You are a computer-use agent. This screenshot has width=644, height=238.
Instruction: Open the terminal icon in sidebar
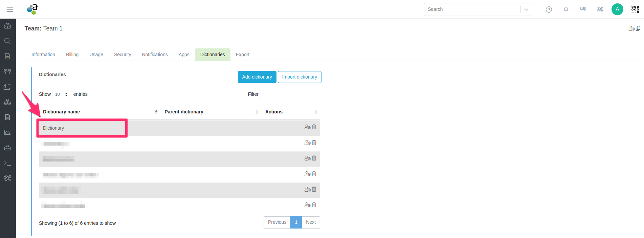7,163
